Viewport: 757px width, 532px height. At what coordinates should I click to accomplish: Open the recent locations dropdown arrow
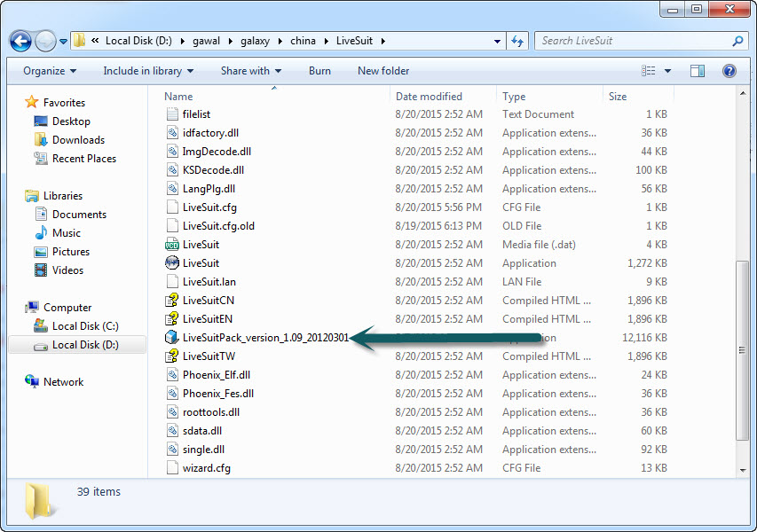click(63, 42)
